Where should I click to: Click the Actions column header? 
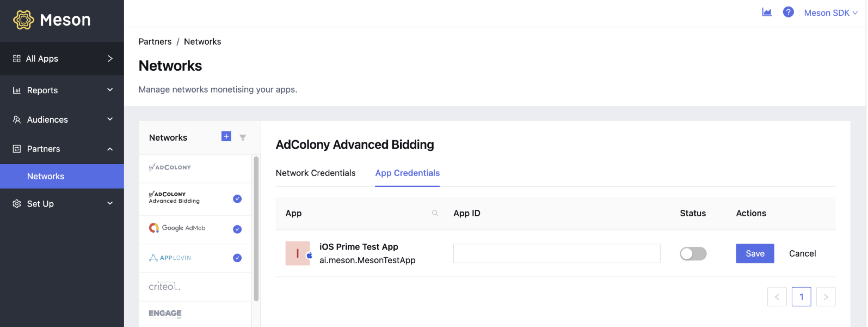click(x=751, y=213)
